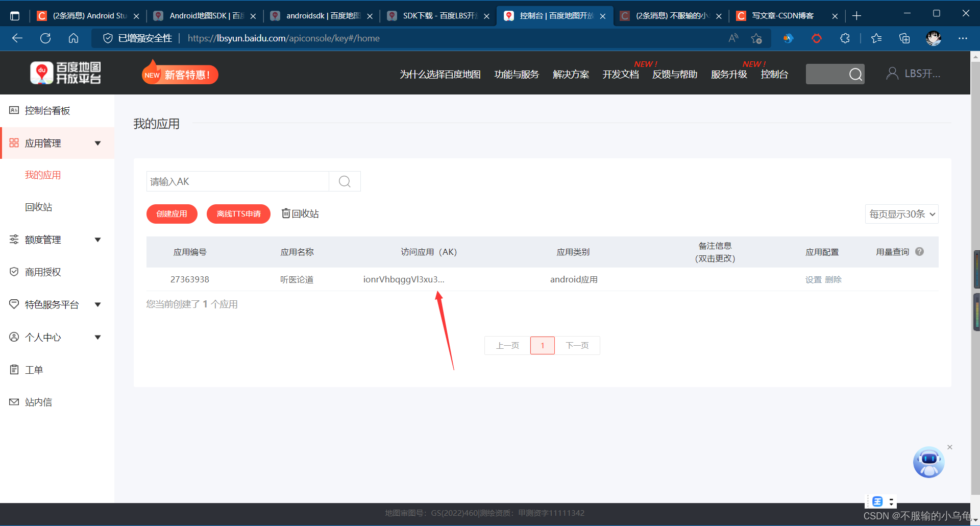
Task: Close the robot assistant widget
Action: (950, 447)
